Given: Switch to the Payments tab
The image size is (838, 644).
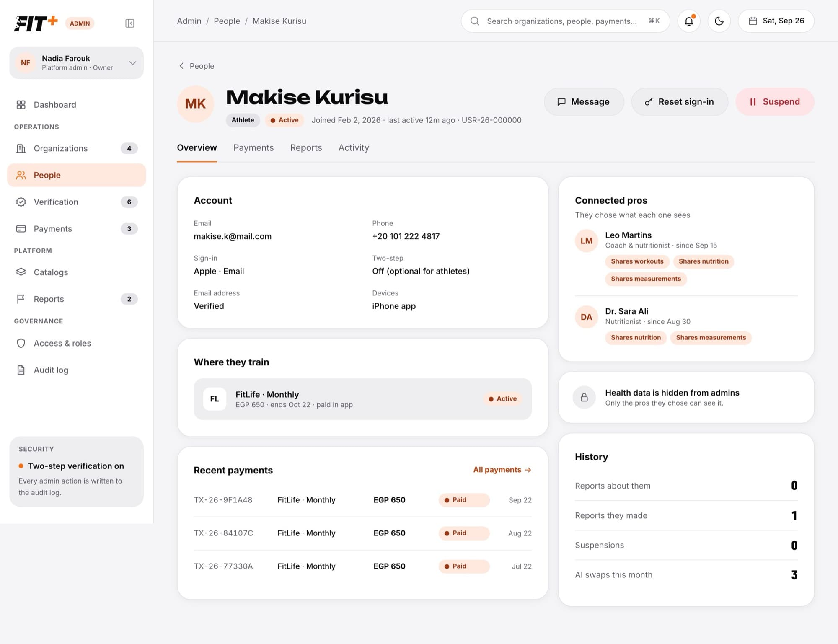Looking at the screenshot, I should (253, 148).
